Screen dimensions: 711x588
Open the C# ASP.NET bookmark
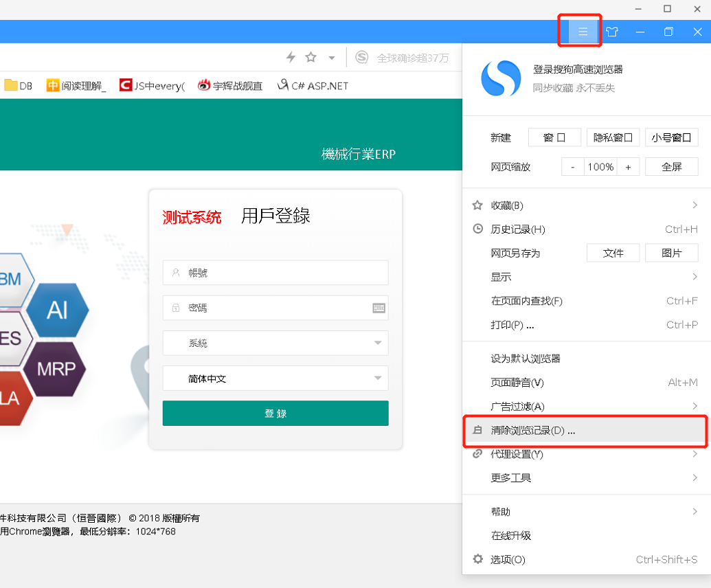pos(313,86)
